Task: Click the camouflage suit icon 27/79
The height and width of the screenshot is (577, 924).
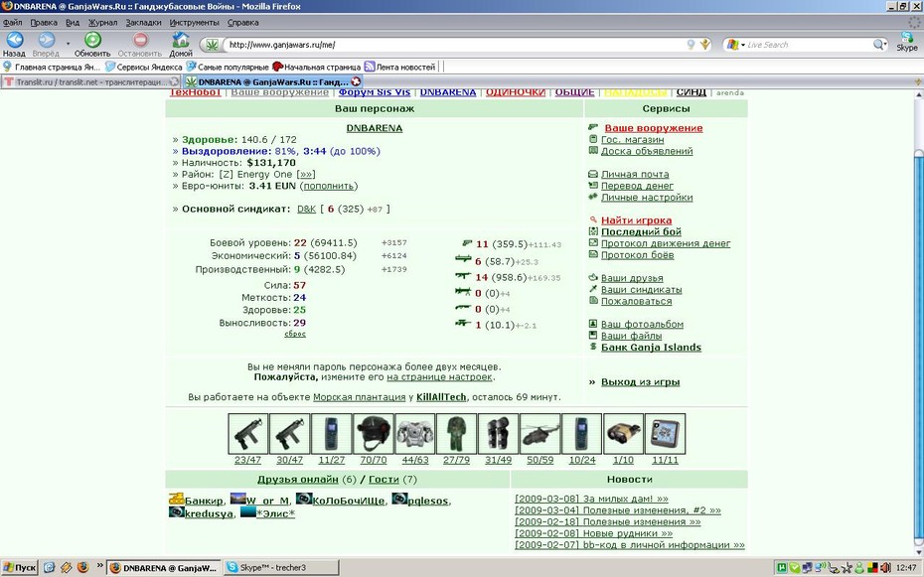Action: click(457, 433)
